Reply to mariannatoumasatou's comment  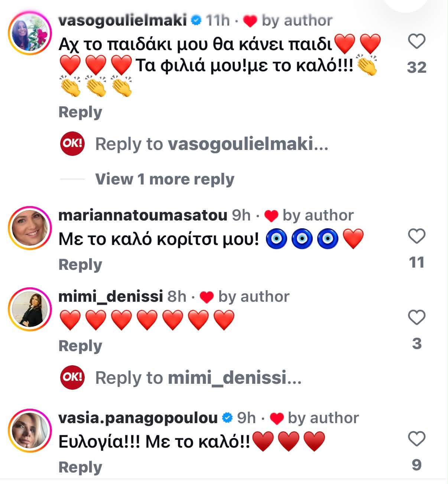pyautogui.click(x=80, y=265)
